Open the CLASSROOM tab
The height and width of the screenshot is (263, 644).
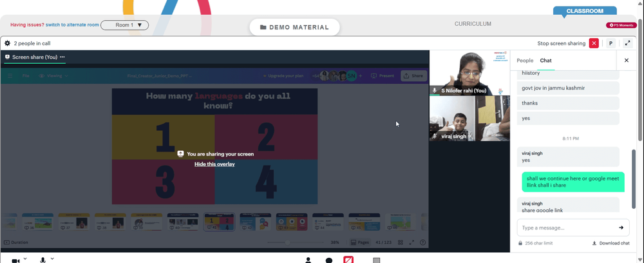[x=585, y=11]
